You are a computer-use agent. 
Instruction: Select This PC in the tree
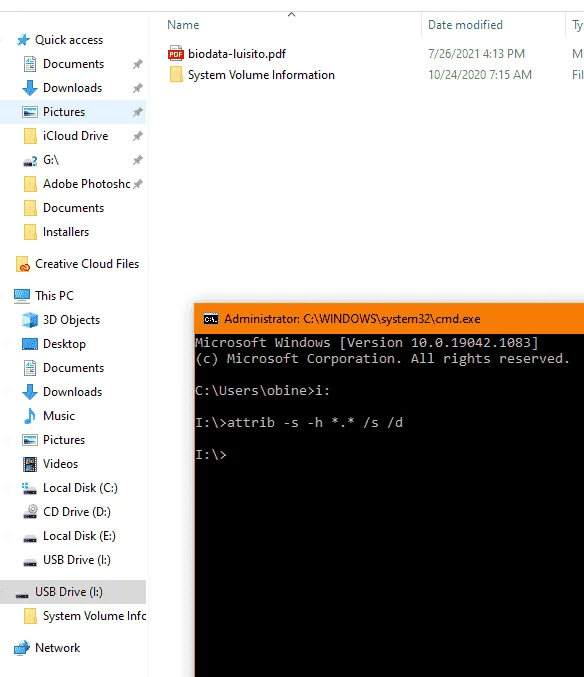[x=54, y=296]
